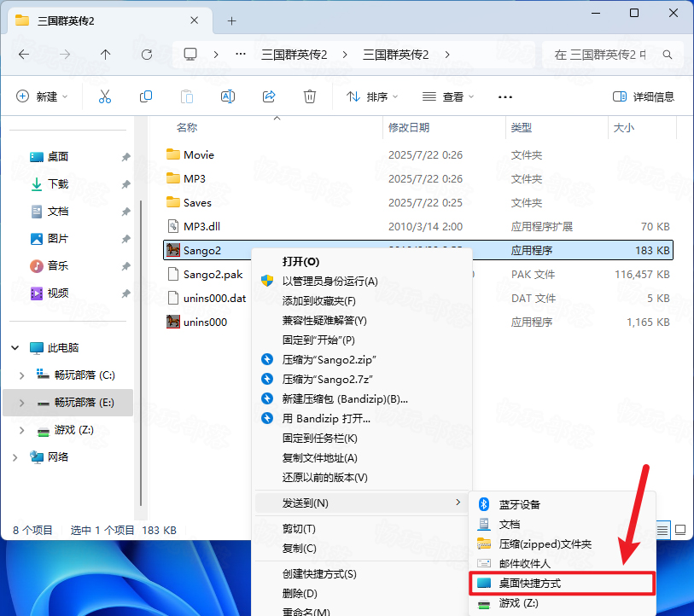Choose 打开(O) from context menu
Viewport: 694px width, 616px height.
362,262
